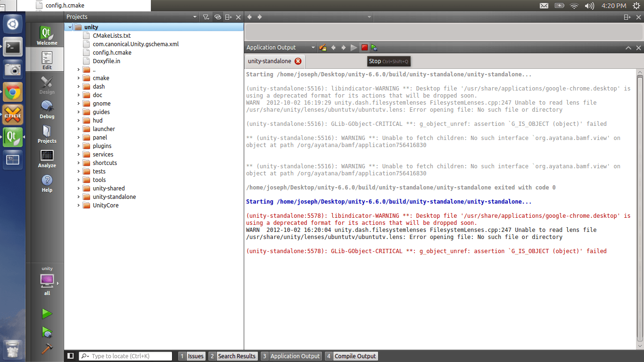The image size is (644, 362).
Task: Open the network indicator
Action: click(x=574, y=6)
